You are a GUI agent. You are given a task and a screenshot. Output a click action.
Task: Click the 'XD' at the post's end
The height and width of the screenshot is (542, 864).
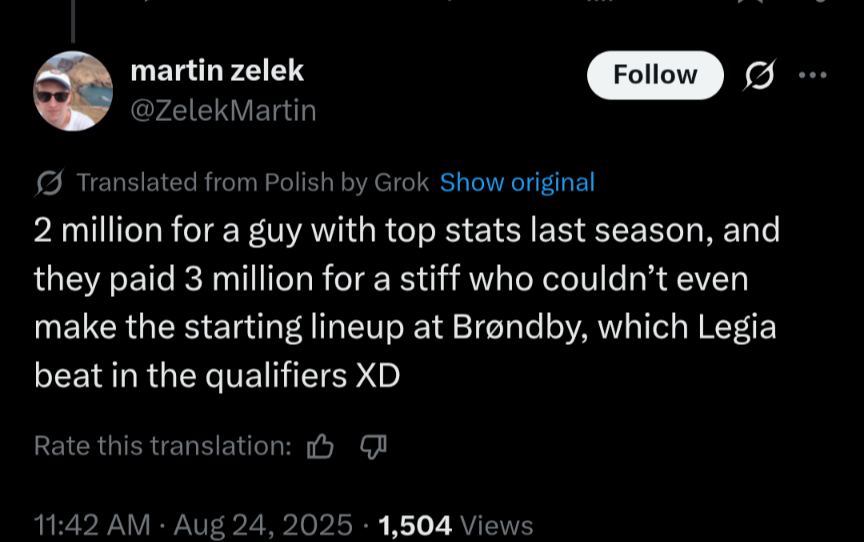(377, 376)
